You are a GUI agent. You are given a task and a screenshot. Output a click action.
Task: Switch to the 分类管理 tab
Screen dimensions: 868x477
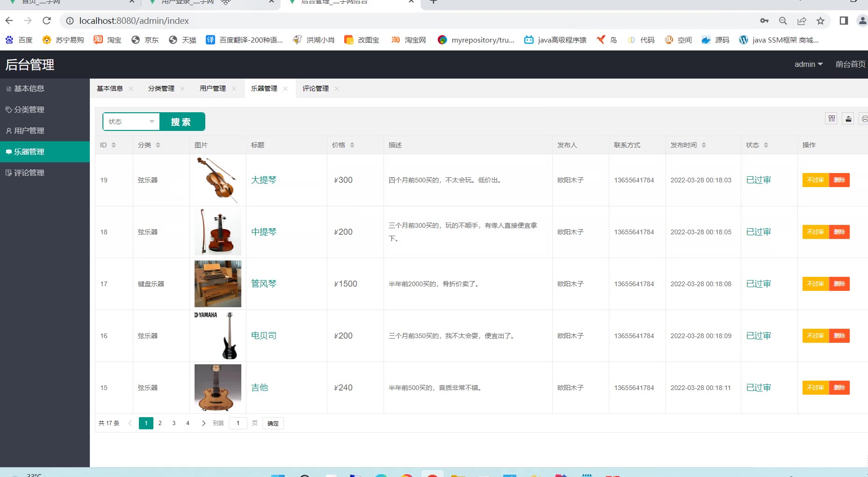point(161,88)
